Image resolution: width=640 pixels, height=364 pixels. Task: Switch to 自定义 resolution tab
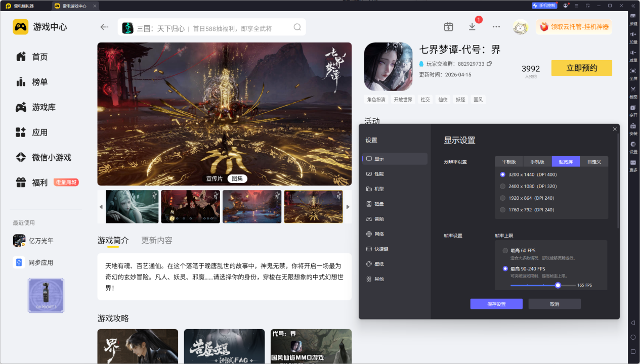(594, 162)
